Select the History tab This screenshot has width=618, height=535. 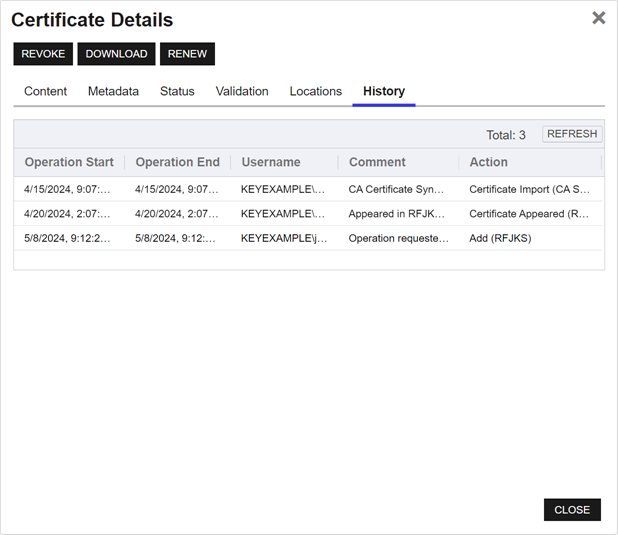coord(383,91)
